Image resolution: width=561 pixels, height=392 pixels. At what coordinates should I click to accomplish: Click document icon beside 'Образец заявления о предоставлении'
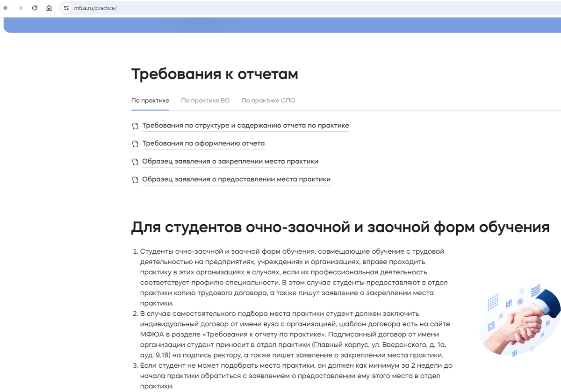135,179
